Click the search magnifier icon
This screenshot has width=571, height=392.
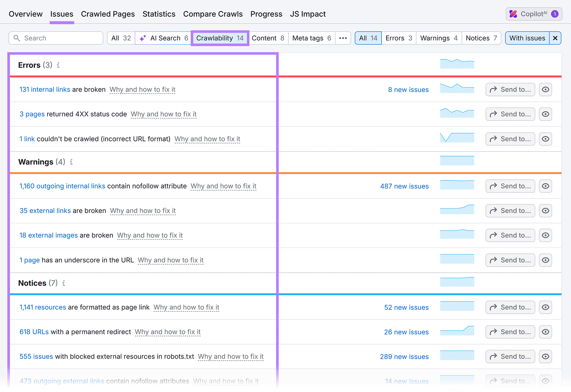(17, 38)
